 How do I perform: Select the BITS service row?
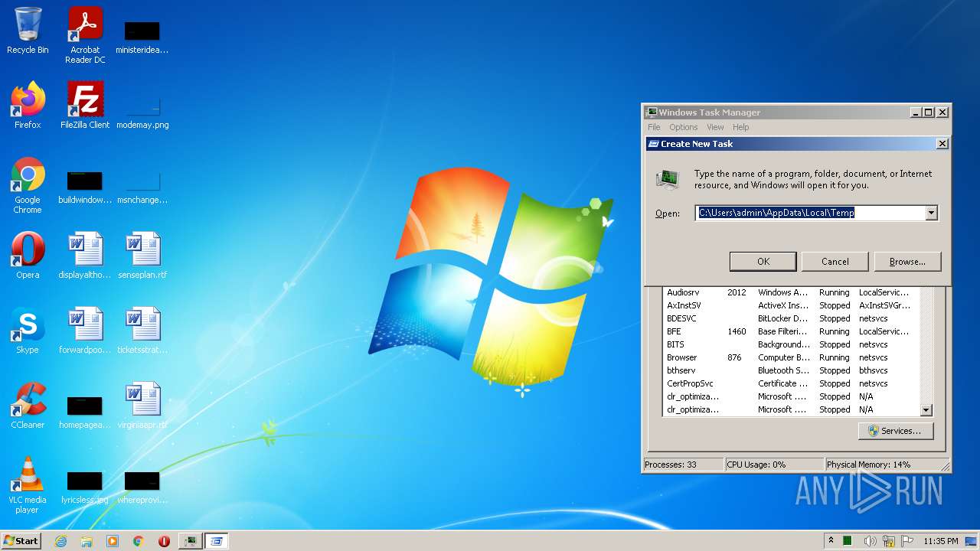pyautogui.click(x=791, y=344)
